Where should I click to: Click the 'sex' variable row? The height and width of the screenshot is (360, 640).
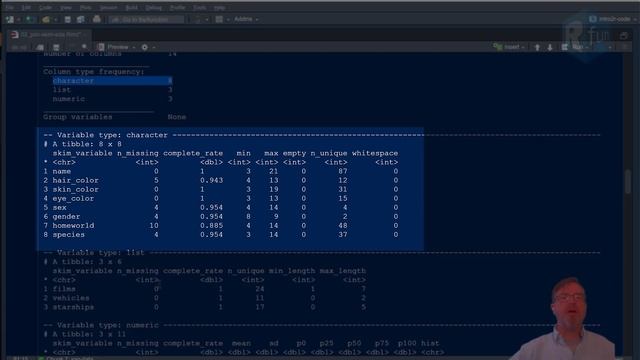click(x=221, y=207)
